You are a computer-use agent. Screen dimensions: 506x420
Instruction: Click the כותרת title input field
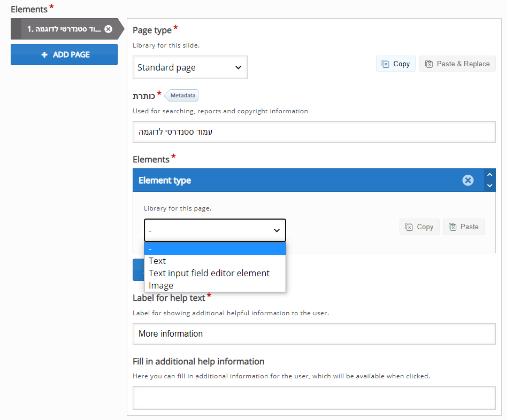314,132
